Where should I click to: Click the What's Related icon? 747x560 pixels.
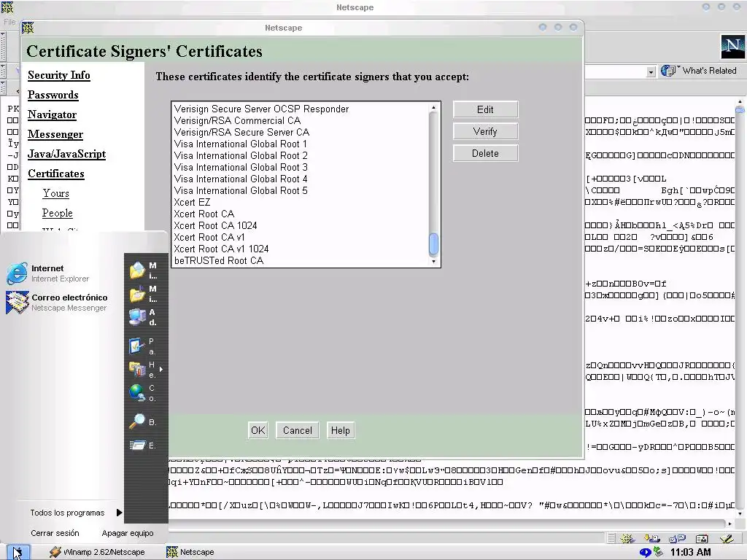point(668,71)
